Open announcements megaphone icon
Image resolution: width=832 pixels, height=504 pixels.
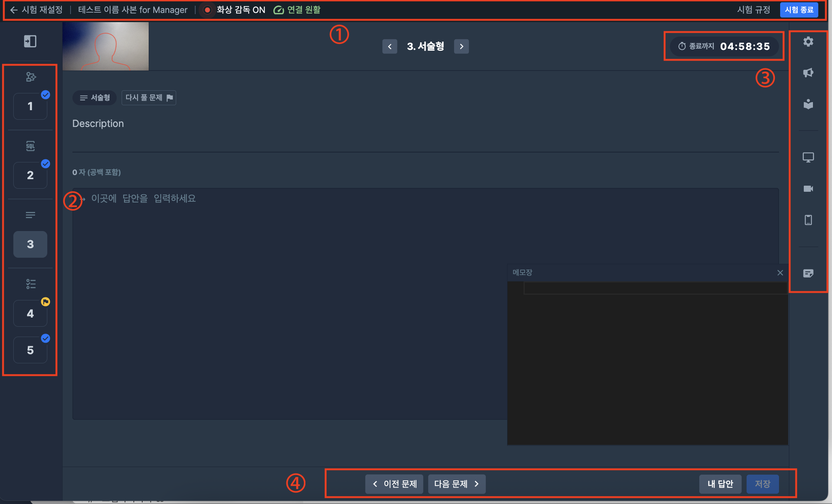(x=808, y=72)
